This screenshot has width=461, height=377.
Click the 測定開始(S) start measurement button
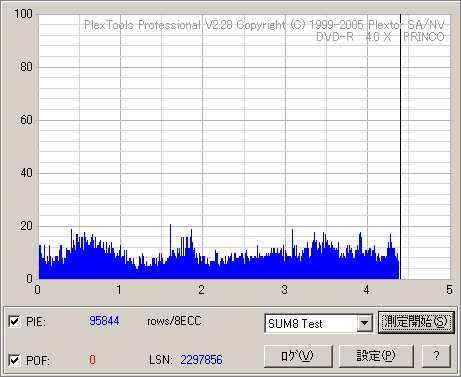point(416,322)
